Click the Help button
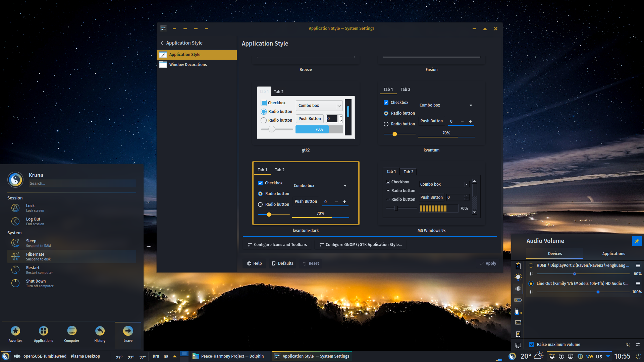This screenshot has height=362, width=644. pyautogui.click(x=254, y=263)
